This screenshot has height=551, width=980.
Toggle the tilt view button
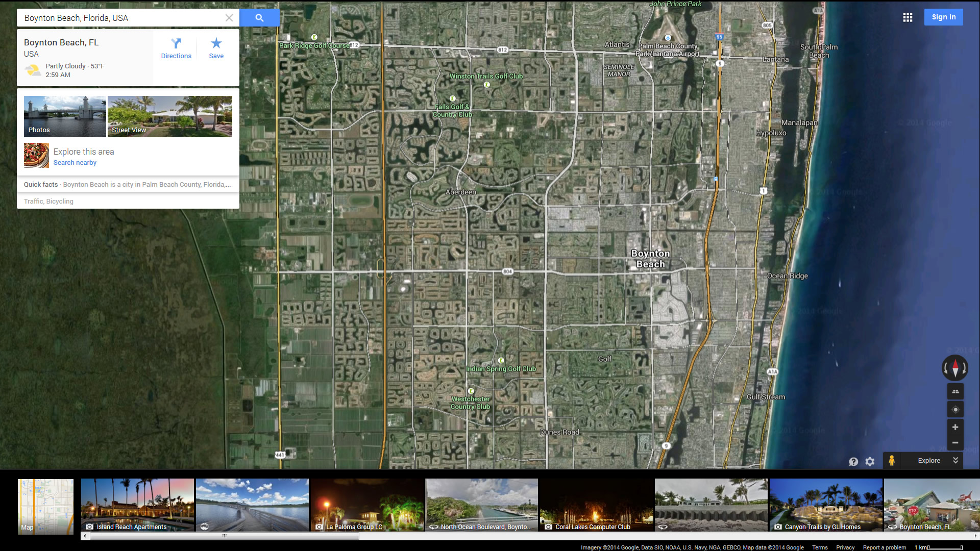955,392
